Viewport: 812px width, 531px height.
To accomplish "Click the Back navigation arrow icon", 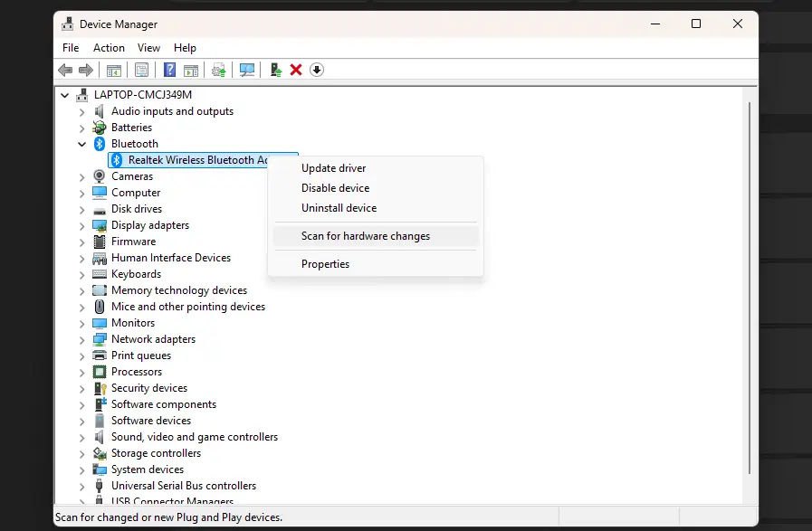I will point(64,70).
